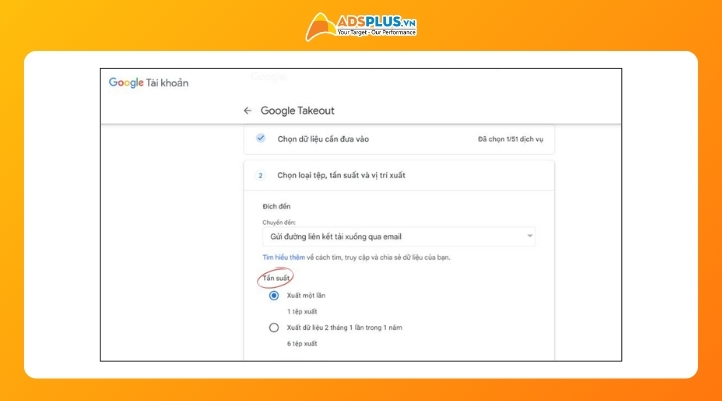Click the '6 tệp xuất' text

pos(302,343)
